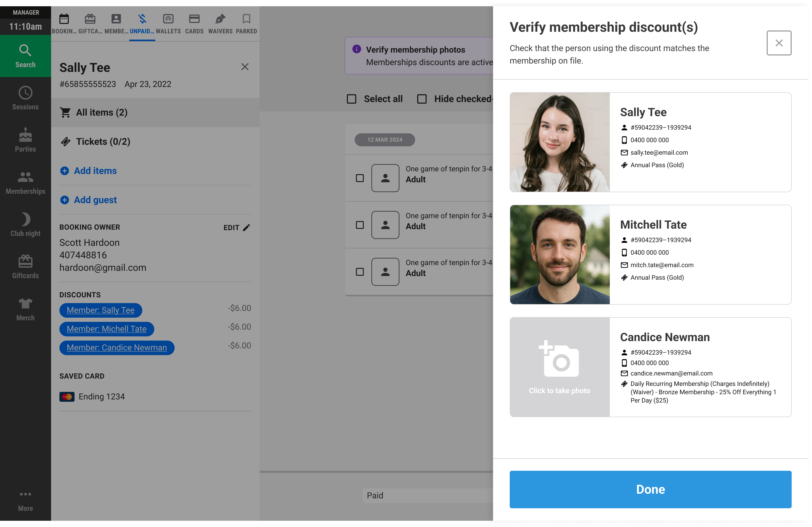Open the Wallets tab
812x527 pixels.
(x=169, y=24)
